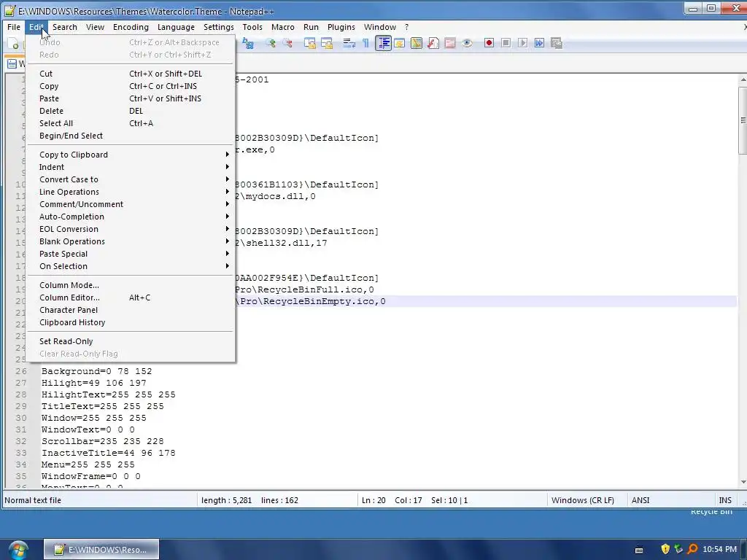Open the User Defined Language dialog icon

pos(399,43)
